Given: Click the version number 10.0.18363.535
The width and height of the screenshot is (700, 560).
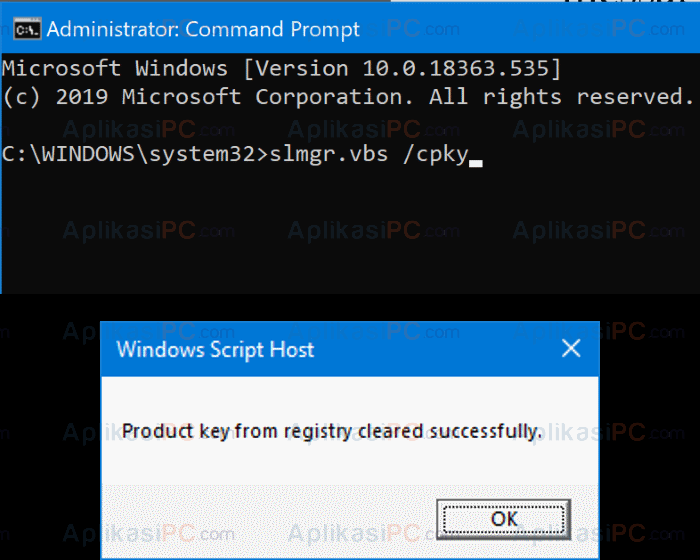Looking at the screenshot, I should point(456,68).
